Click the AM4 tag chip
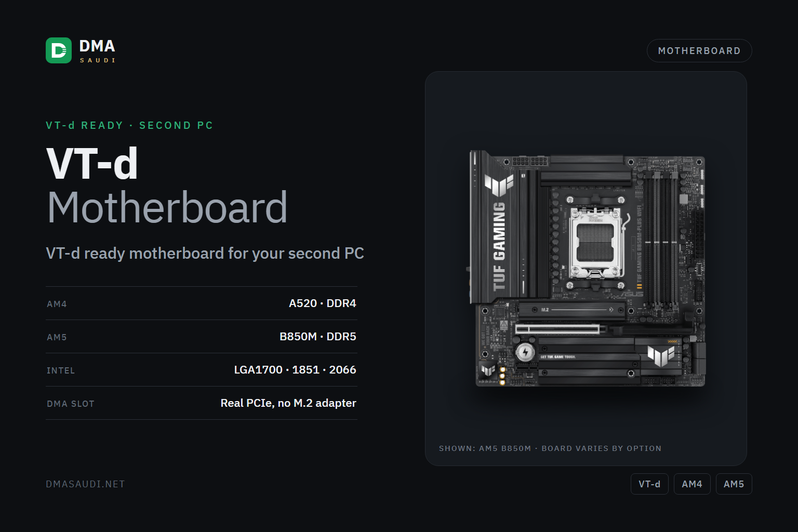Image resolution: width=798 pixels, height=532 pixels. pos(692,484)
